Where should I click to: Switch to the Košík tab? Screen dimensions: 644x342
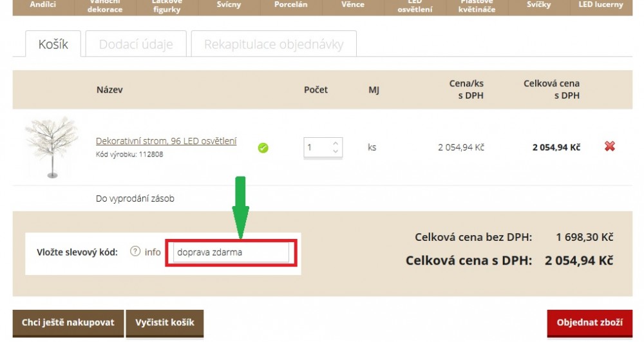(53, 44)
